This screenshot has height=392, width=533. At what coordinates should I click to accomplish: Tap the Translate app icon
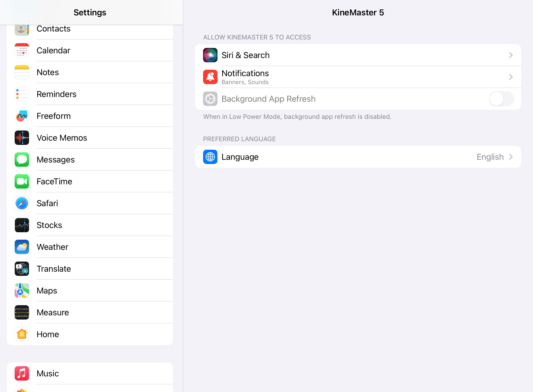tap(22, 269)
